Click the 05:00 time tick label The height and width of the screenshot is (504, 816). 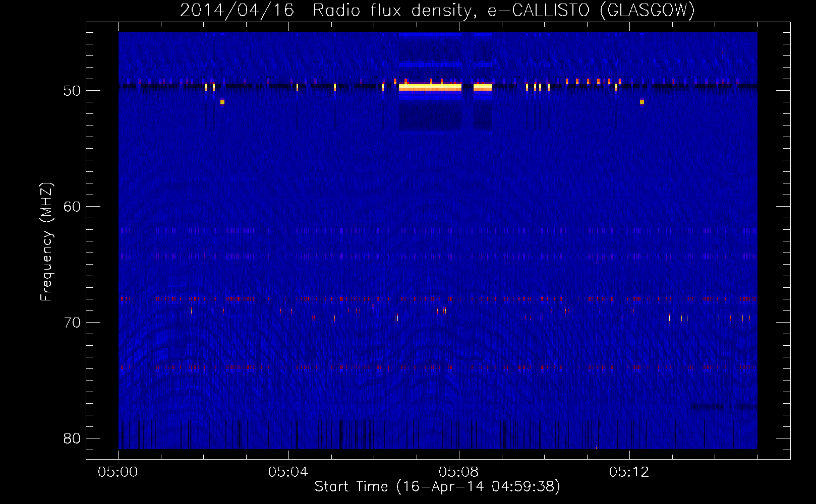[118, 472]
